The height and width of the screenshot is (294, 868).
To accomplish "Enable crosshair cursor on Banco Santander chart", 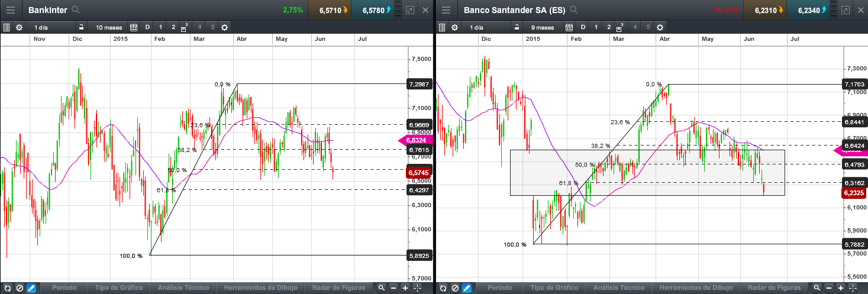I will pyautogui.click(x=853, y=288).
